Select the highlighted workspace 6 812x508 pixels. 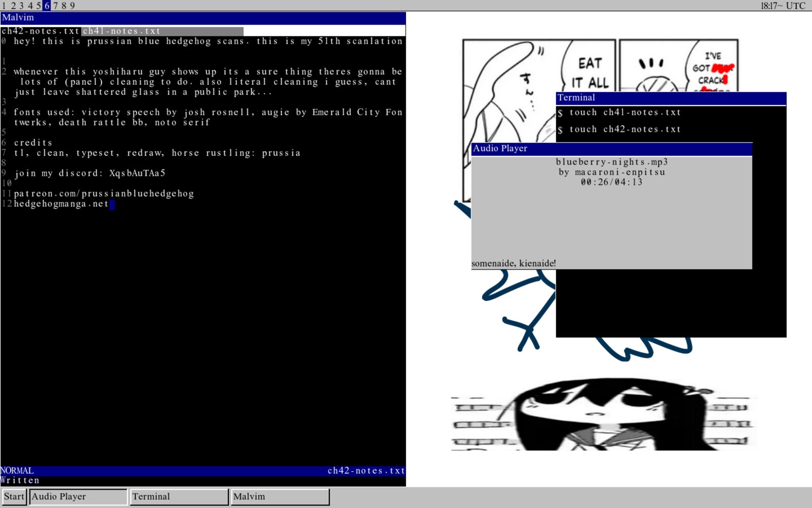[47, 6]
